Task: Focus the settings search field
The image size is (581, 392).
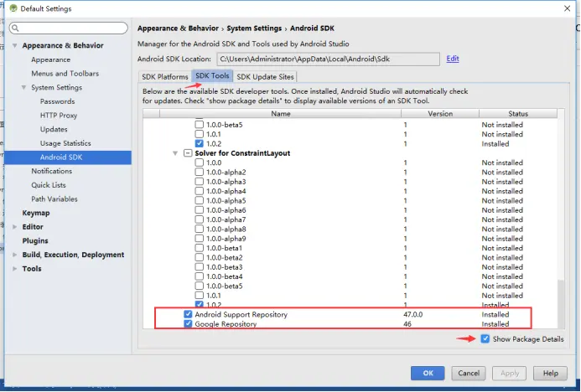Action: [69, 28]
